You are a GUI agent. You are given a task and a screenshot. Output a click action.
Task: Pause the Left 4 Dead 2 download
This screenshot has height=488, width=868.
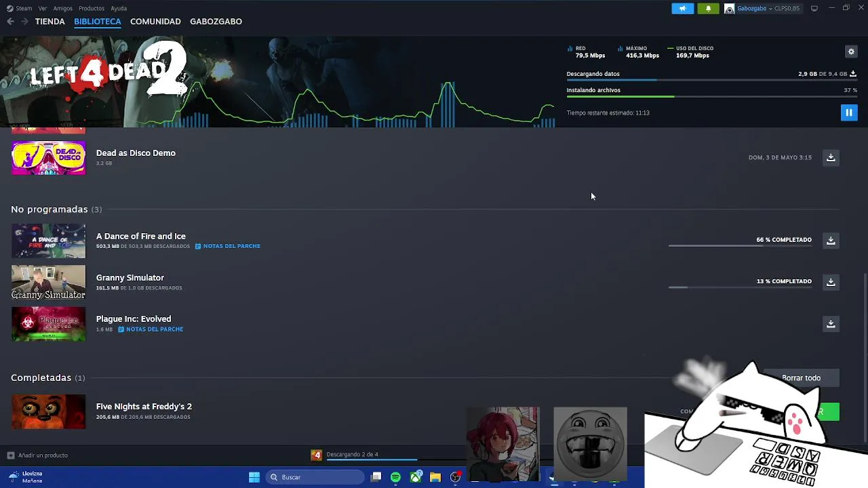click(848, 113)
